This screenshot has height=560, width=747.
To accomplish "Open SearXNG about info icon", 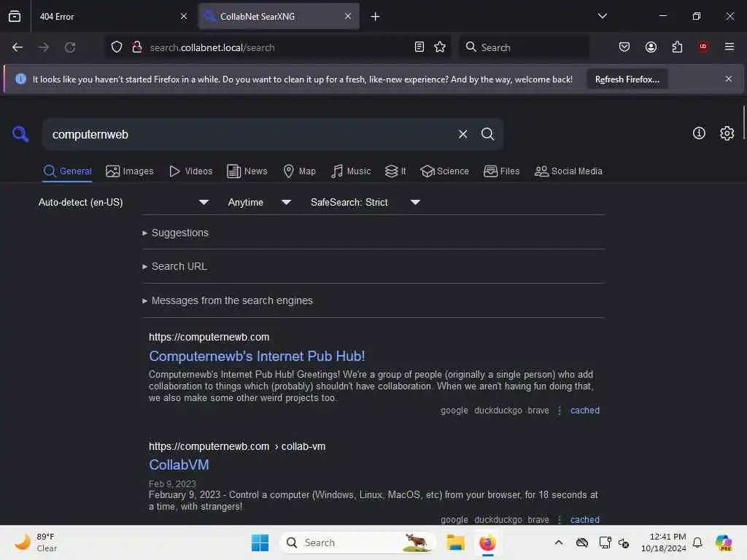I will coord(699,133).
